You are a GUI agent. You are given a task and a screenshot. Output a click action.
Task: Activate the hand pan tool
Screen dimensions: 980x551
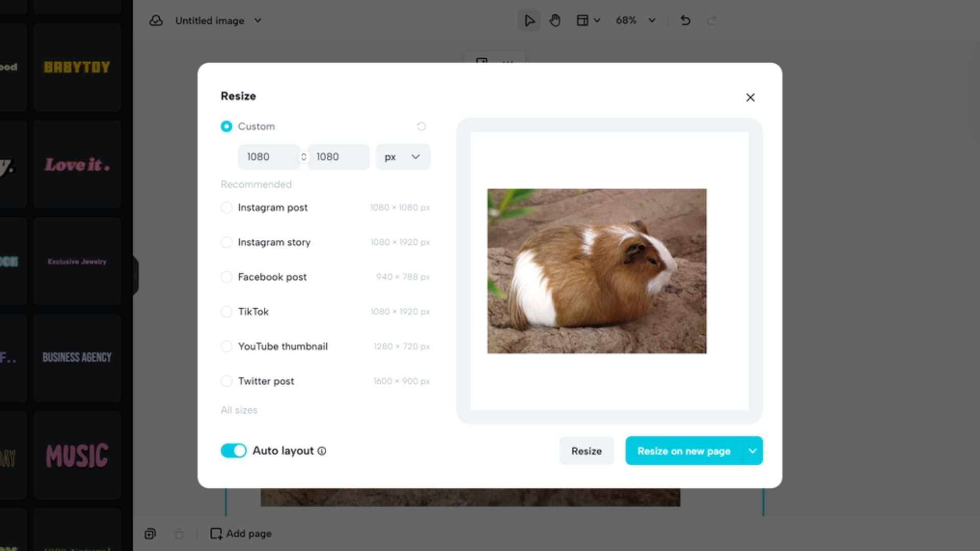pyautogui.click(x=555, y=20)
